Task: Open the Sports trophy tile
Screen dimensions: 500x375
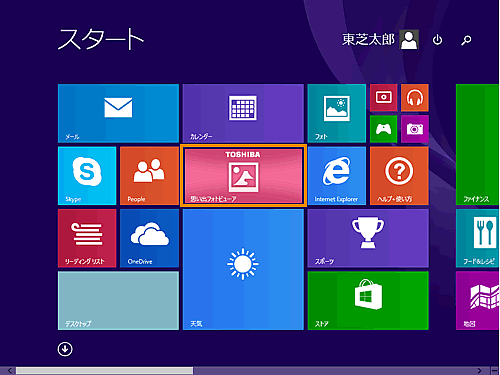Action: (368, 238)
